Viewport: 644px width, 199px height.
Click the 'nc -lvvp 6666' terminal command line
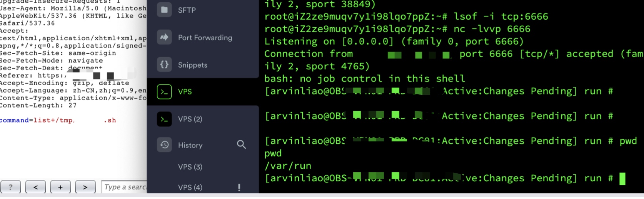click(397, 29)
